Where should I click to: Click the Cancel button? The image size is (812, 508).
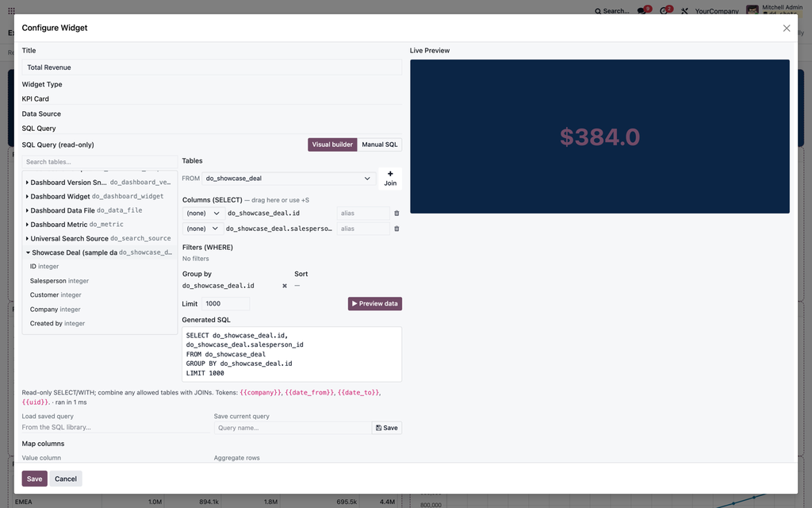pos(66,479)
